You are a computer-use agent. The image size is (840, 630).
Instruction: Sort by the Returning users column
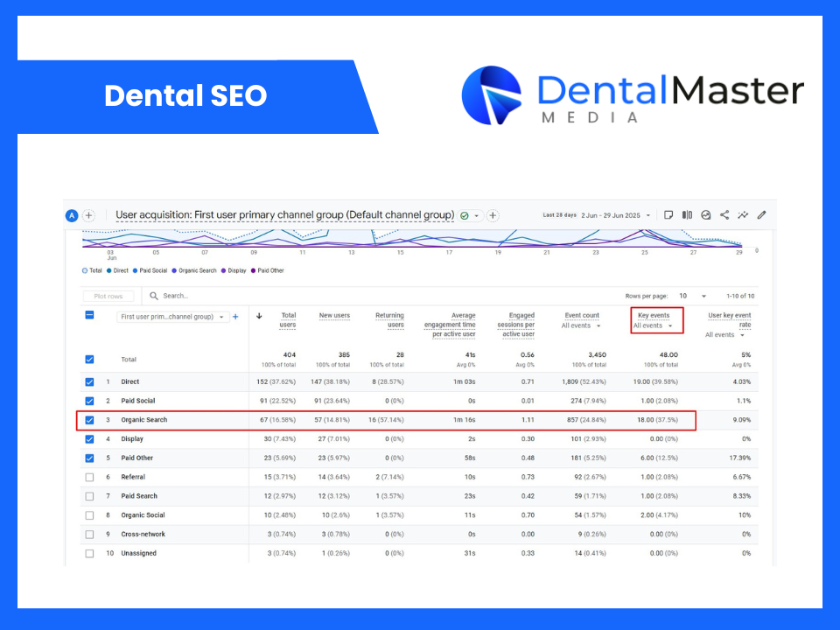tap(389, 320)
